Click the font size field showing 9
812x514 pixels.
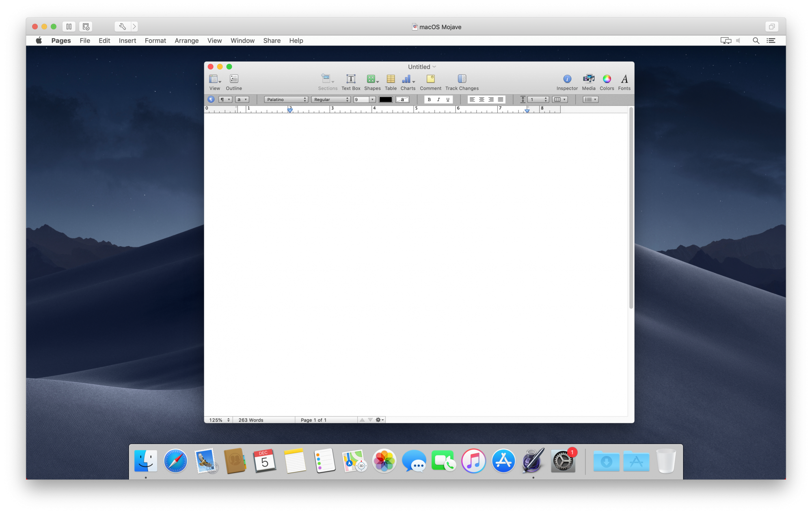[x=361, y=99]
